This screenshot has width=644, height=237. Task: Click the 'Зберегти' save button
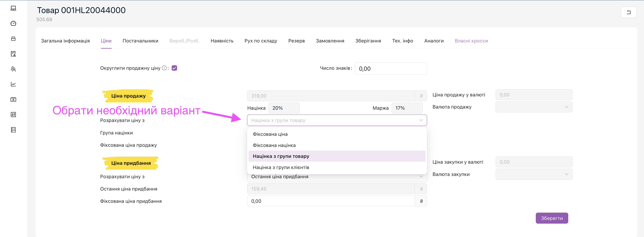tap(552, 218)
